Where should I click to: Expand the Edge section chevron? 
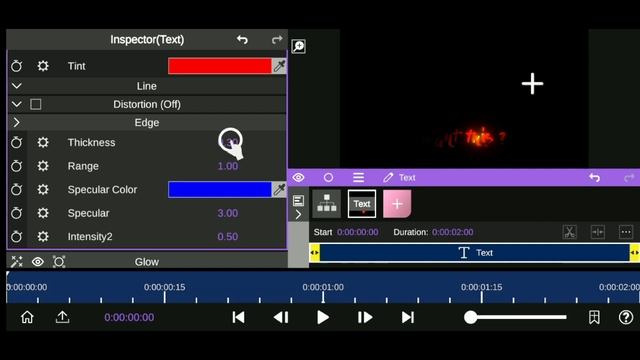click(16, 122)
